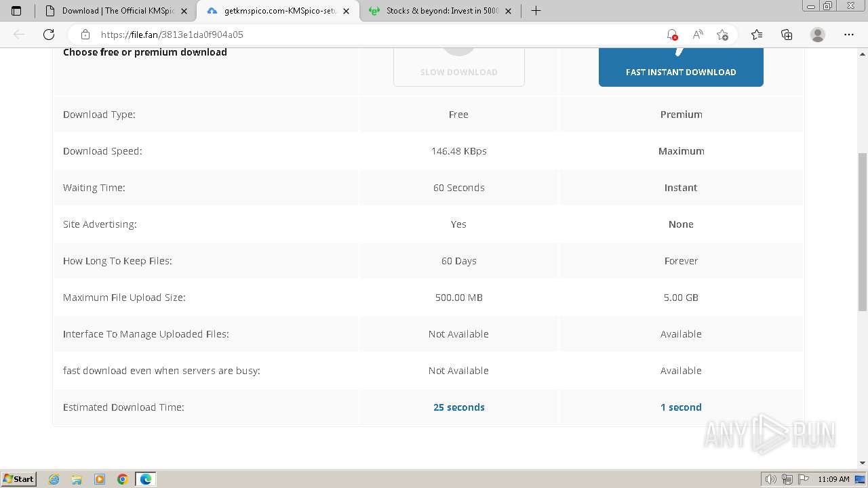Close the getkmspico.com tab
868x488 pixels.
click(347, 11)
